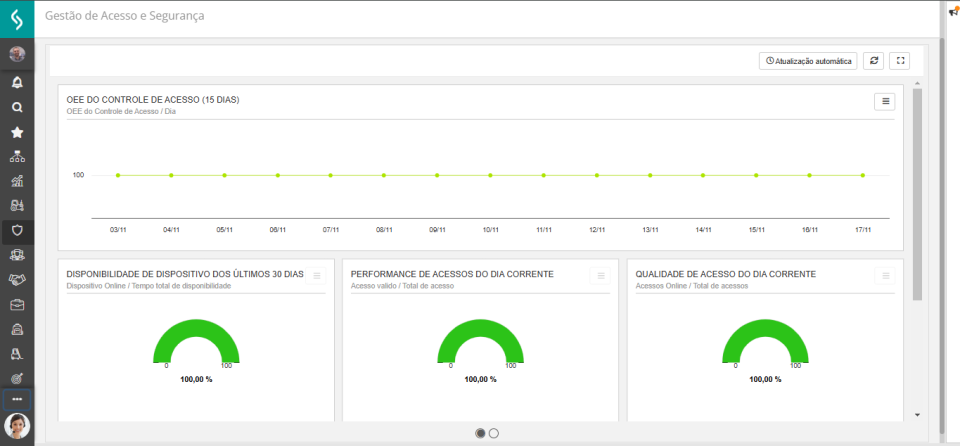Select the first dashboard page indicator

click(480, 433)
